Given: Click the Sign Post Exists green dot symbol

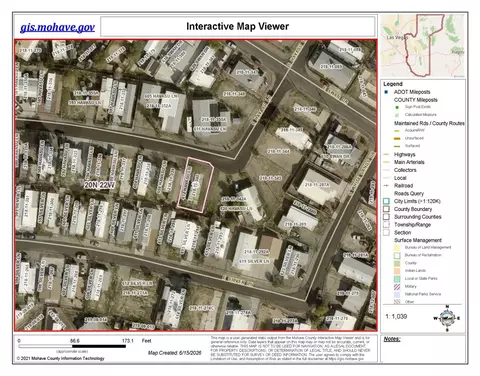Looking at the screenshot, I should 397,107.
